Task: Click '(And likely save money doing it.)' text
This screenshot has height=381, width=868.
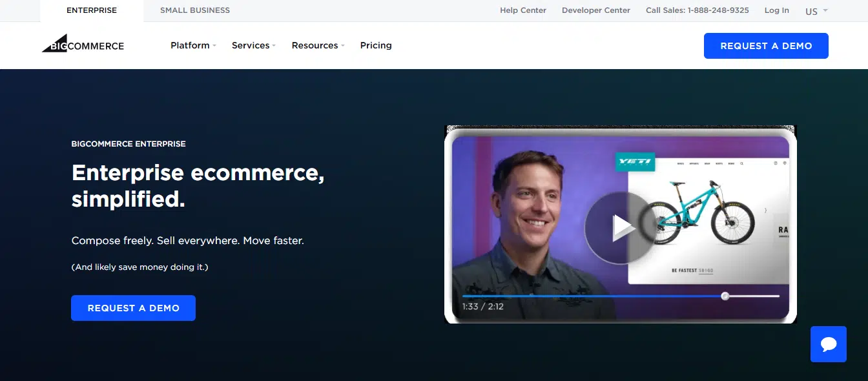Action: tap(140, 267)
